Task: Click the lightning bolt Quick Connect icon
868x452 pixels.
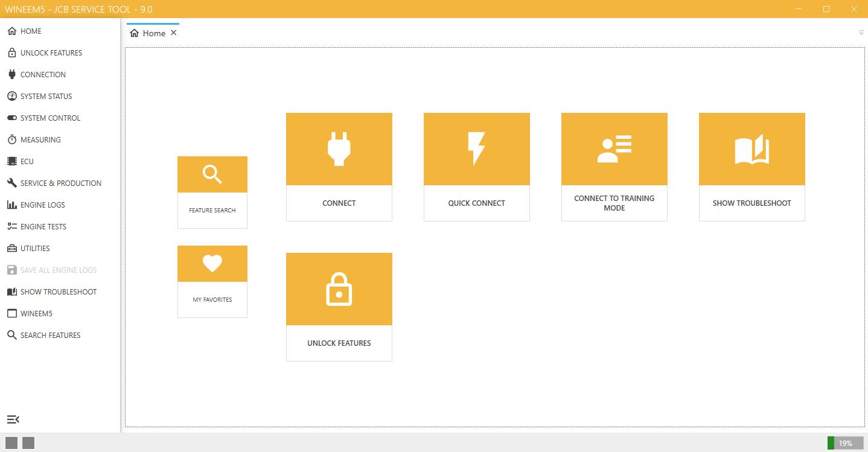Action: pos(476,148)
